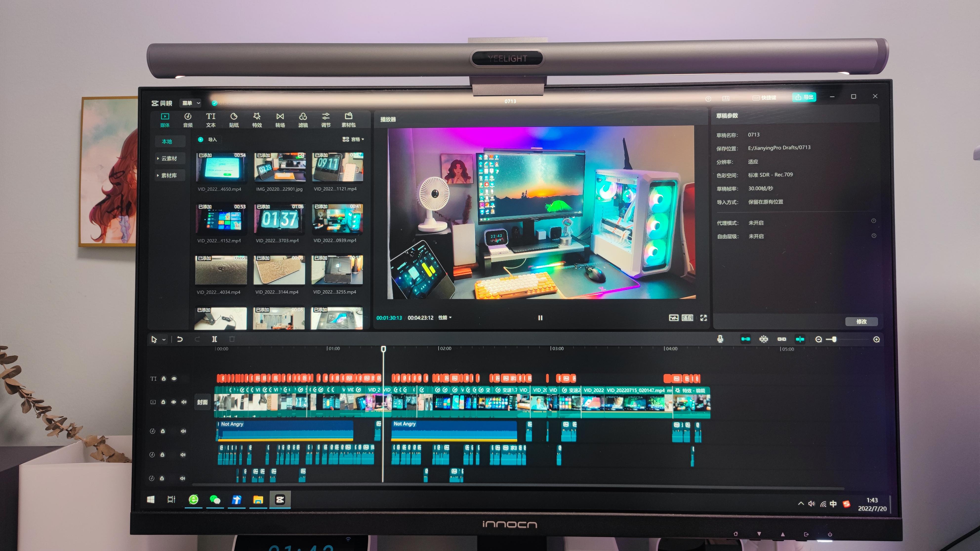Click the microphone record voiceover icon
The image size is (980, 551).
[720, 339]
